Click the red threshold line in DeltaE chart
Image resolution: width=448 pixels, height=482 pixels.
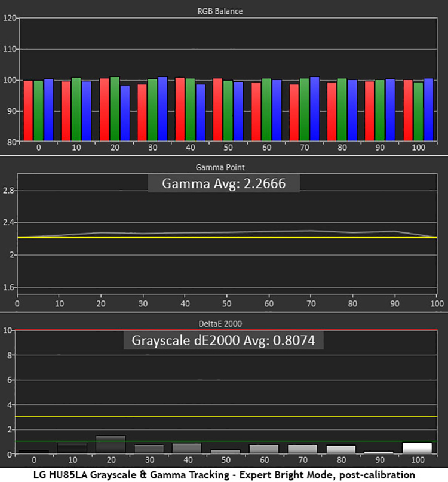(x=227, y=330)
